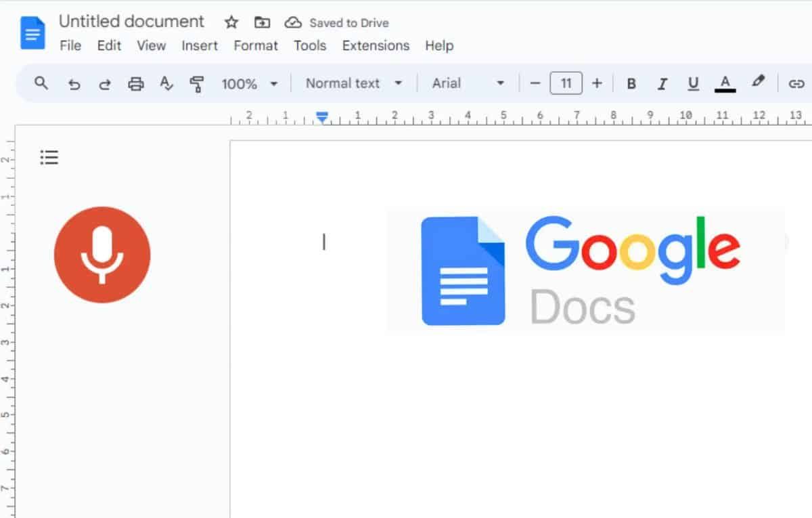Open the Extensions menu
This screenshot has height=518, width=812.
click(x=376, y=46)
